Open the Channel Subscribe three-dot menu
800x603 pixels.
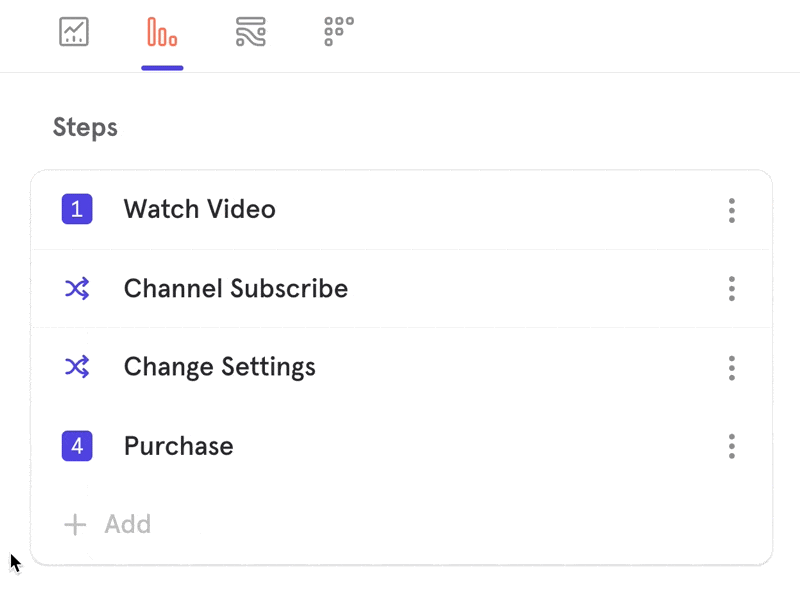[x=732, y=289]
